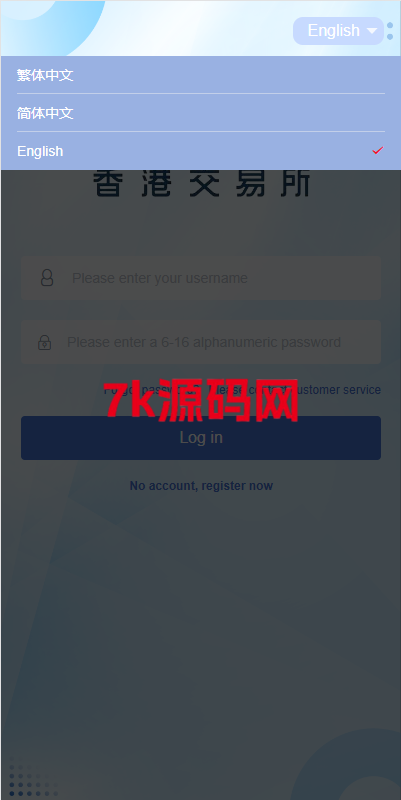Image resolution: width=401 pixels, height=800 pixels.
Task: Click the white arrow beside English
Action: coord(372,31)
